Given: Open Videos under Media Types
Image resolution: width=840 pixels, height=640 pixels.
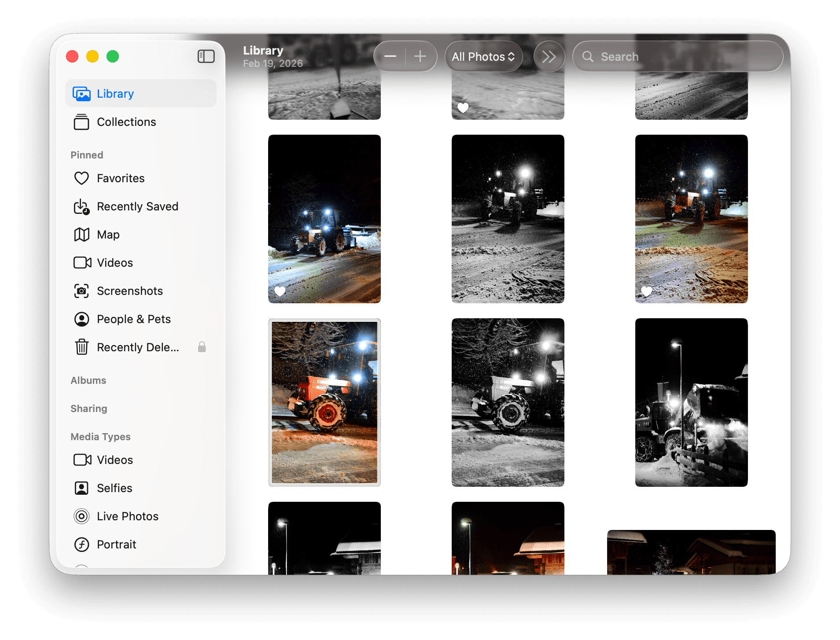Looking at the screenshot, I should pyautogui.click(x=114, y=460).
